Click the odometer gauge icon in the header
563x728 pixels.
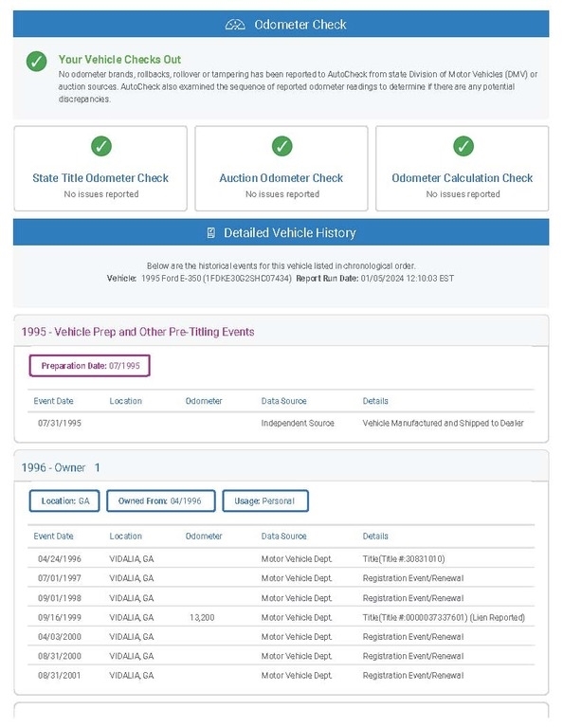235,25
